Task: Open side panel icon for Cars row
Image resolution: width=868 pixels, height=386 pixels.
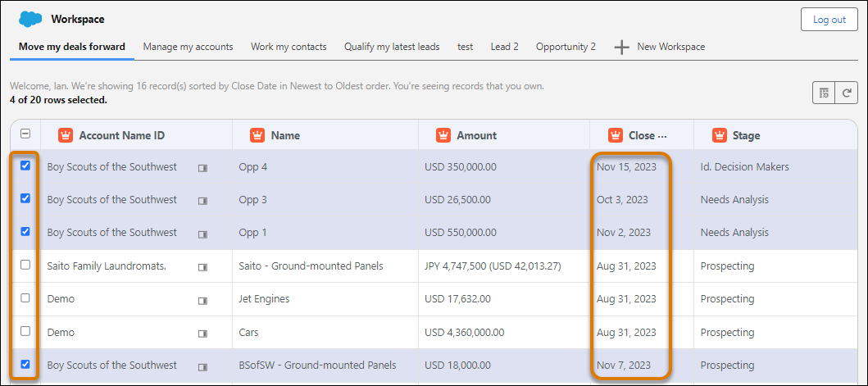Action: (x=202, y=334)
